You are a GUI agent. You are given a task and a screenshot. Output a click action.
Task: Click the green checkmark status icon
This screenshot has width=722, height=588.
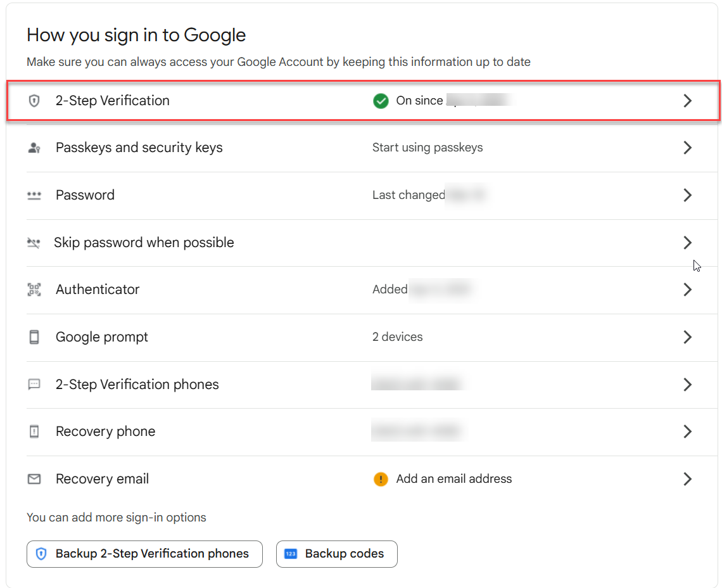coord(381,101)
